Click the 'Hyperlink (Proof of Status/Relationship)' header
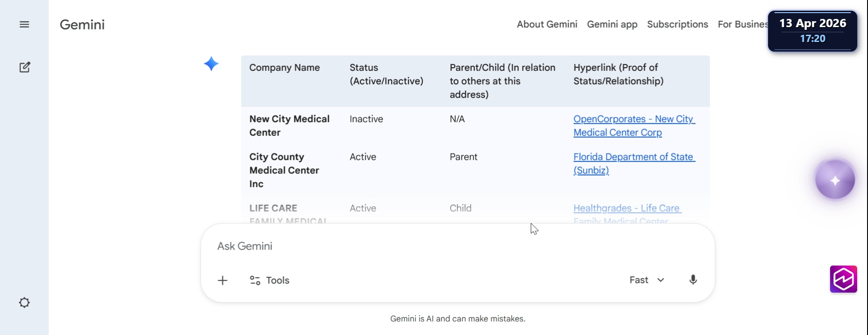868x335 pixels. point(618,74)
